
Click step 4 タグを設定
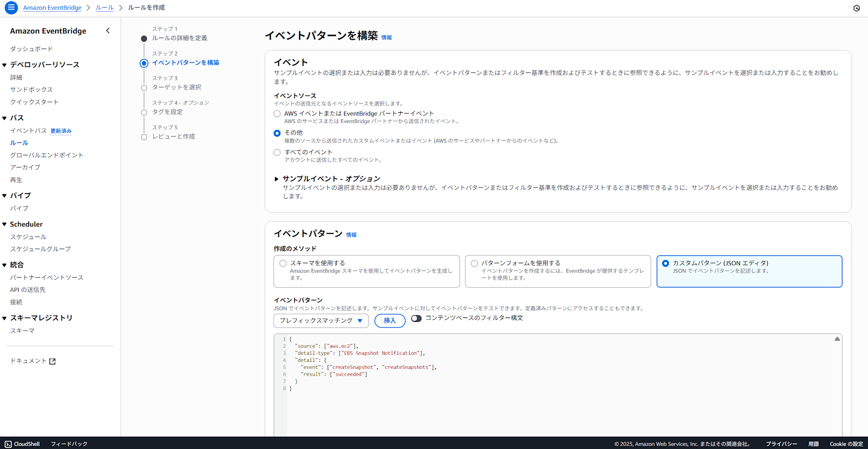click(x=167, y=112)
